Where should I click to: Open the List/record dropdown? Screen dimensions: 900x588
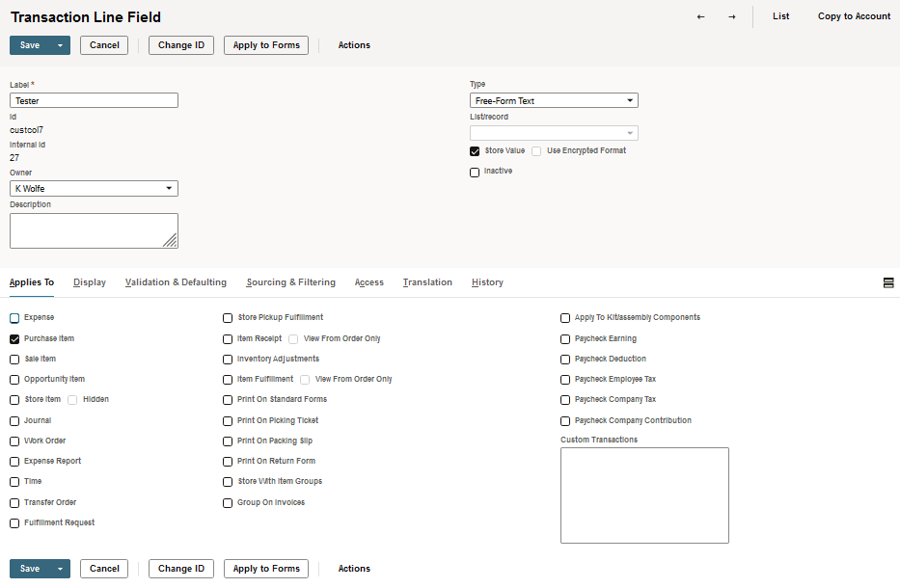coord(554,133)
